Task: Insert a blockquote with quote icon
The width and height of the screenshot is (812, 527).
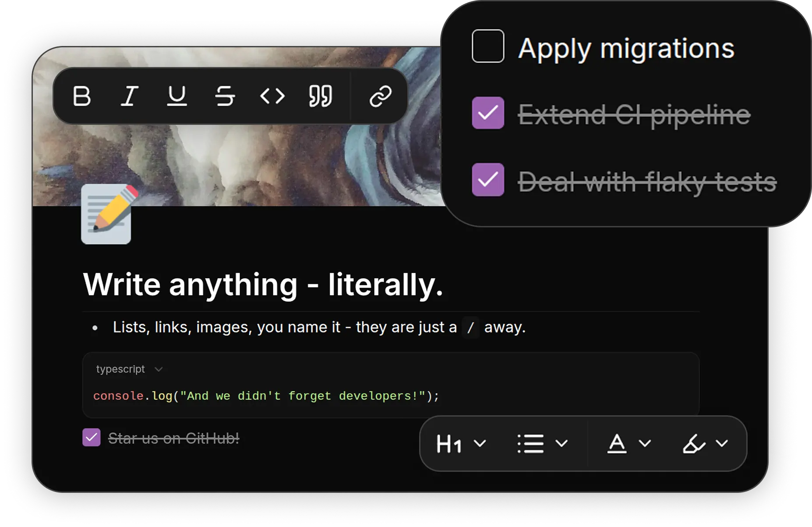Action: pyautogui.click(x=320, y=96)
